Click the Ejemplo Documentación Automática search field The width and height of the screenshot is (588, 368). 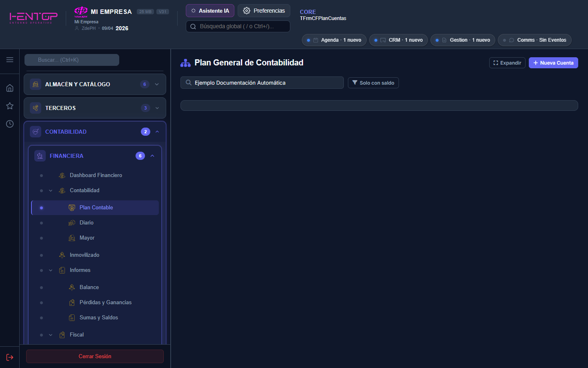pyautogui.click(x=262, y=83)
